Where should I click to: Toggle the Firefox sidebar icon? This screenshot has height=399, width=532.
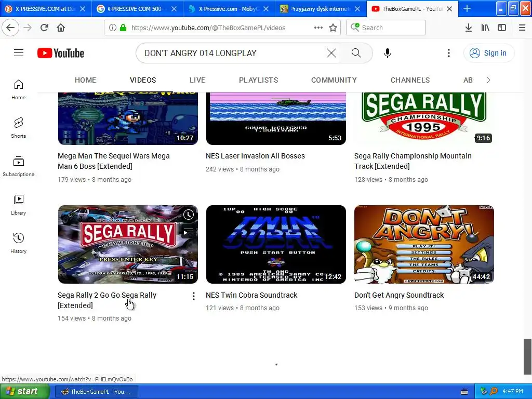click(x=502, y=28)
